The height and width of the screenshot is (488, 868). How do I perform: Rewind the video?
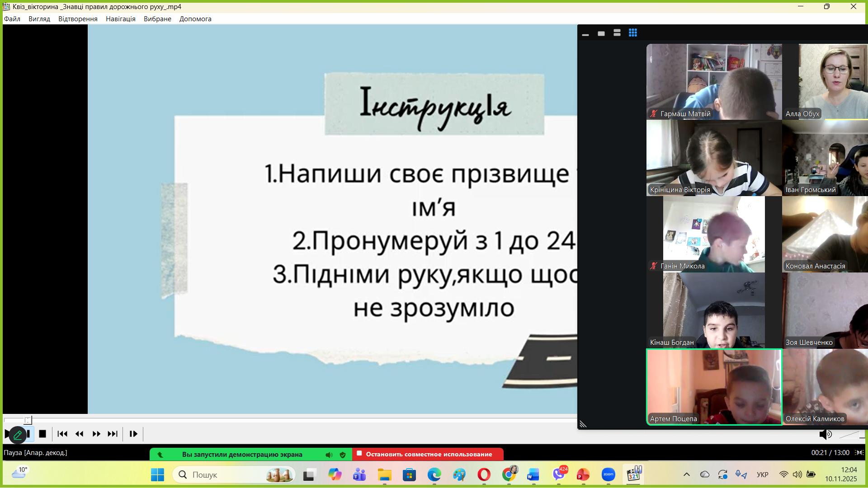coord(80,434)
